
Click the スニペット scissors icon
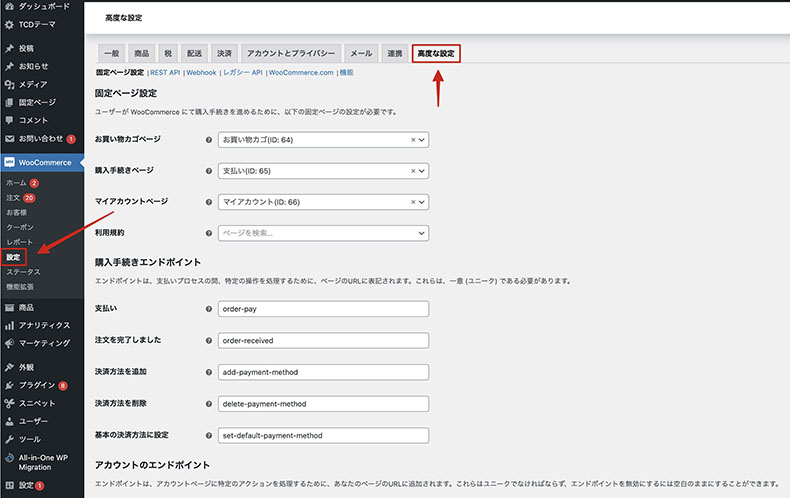click(9, 403)
